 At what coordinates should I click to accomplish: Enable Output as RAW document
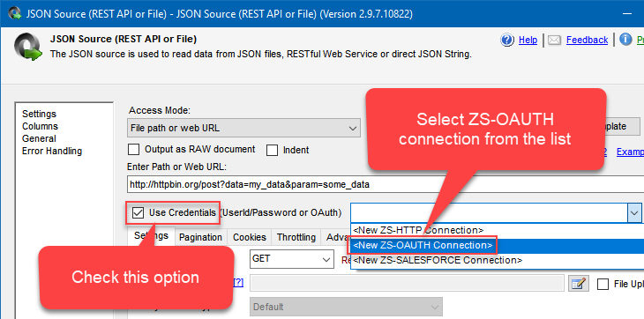[133, 150]
